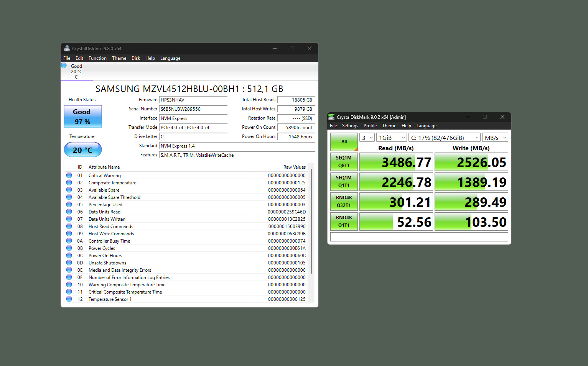Open Language menu in CrystalDiskInfo

pyautogui.click(x=170, y=58)
